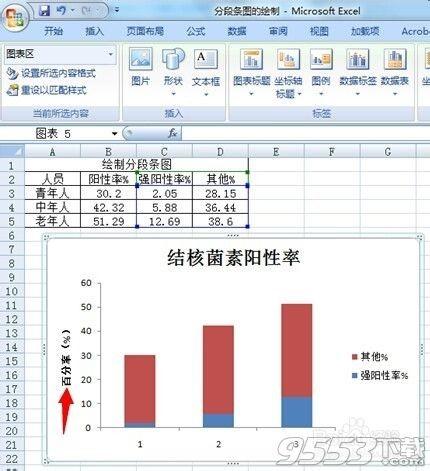This screenshot has width=430, height=471.
Task: Select row 10 header
Action: click(x=12, y=291)
